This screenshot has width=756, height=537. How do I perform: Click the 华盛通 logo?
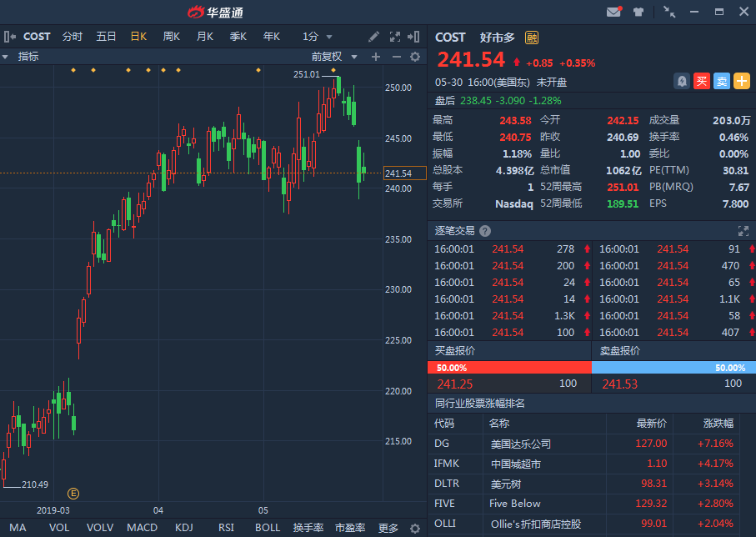click(216, 12)
